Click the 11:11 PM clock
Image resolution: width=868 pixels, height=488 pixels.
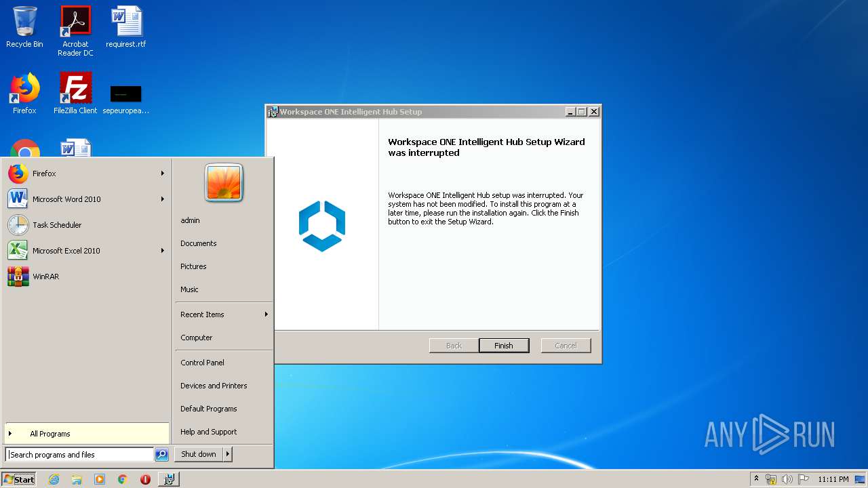click(833, 479)
